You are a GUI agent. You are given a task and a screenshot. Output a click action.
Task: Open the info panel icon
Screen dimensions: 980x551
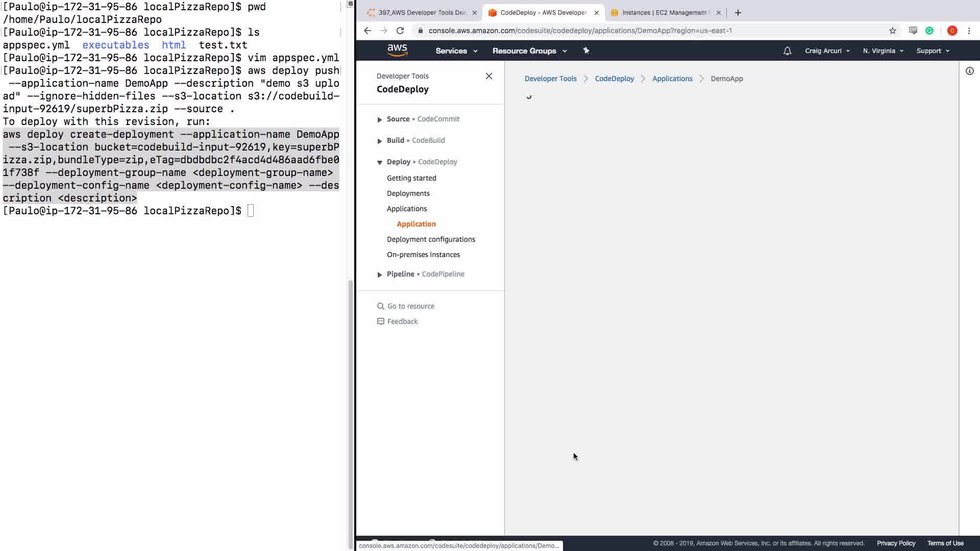pos(969,71)
